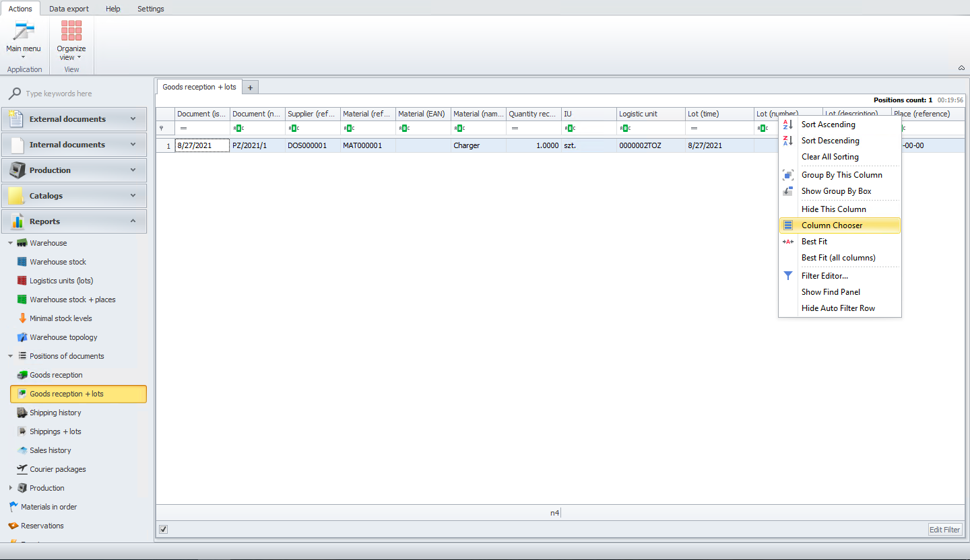Open Warehouse stock report icon
Screen dimensions: 970x560
pos(22,262)
